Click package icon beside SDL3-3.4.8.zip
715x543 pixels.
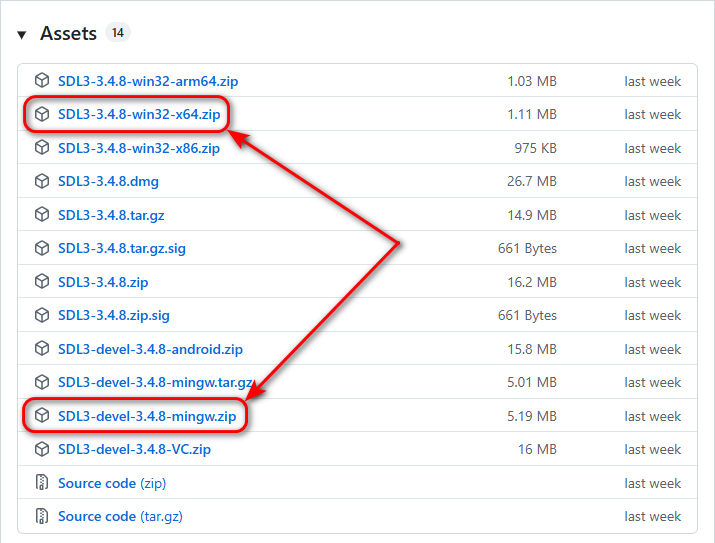[42, 281]
